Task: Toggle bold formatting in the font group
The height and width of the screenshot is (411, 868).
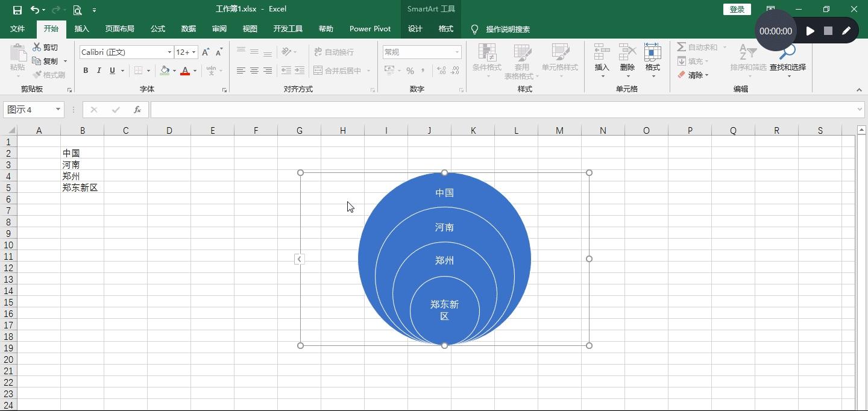Action: (85, 71)
